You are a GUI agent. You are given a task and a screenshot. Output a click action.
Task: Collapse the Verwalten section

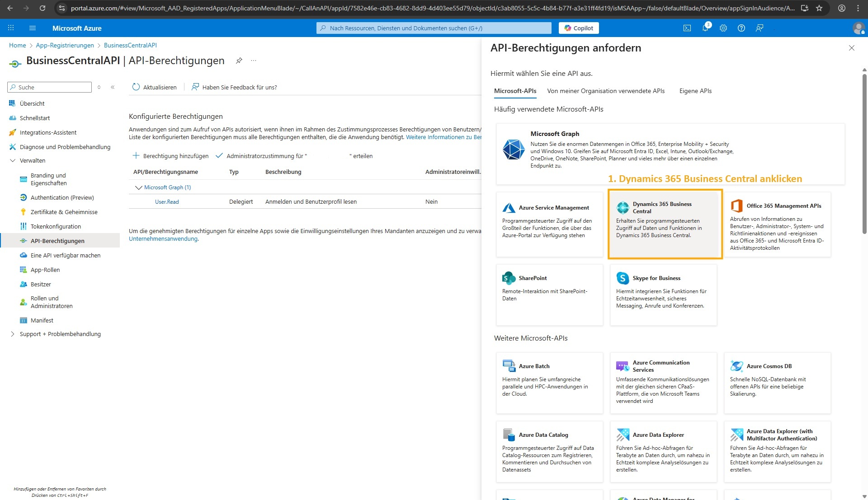[13, 160]
